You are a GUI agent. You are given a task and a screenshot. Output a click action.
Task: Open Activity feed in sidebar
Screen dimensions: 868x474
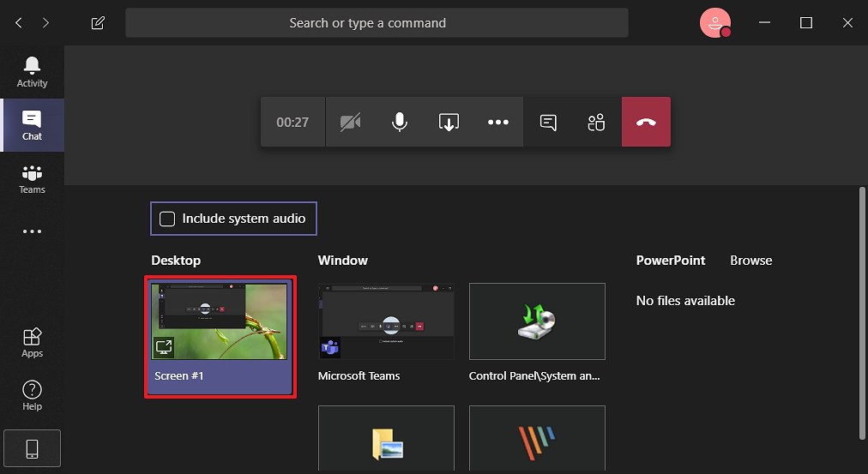tap(32, 72)
